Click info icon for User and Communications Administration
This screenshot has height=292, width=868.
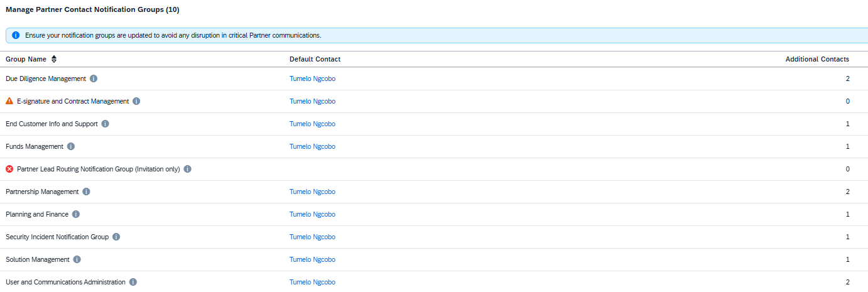click(133, 282)
